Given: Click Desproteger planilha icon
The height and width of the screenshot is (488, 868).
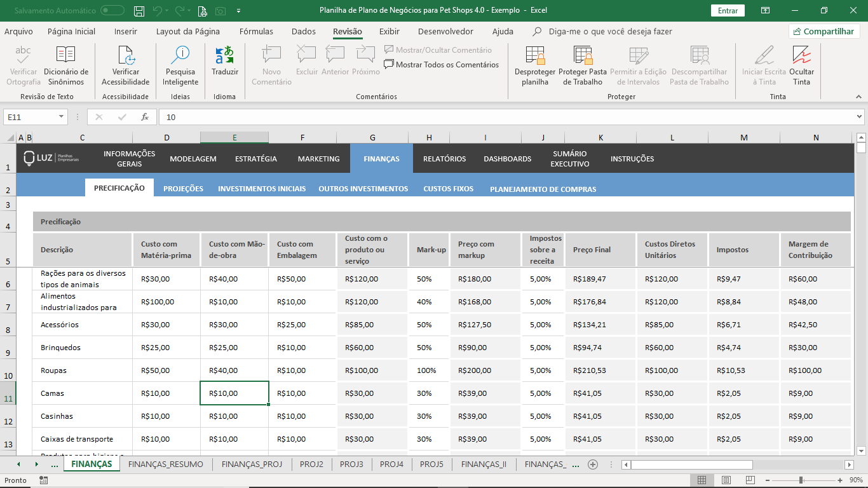Looking at the screenshot, I should tap(535, 56).
